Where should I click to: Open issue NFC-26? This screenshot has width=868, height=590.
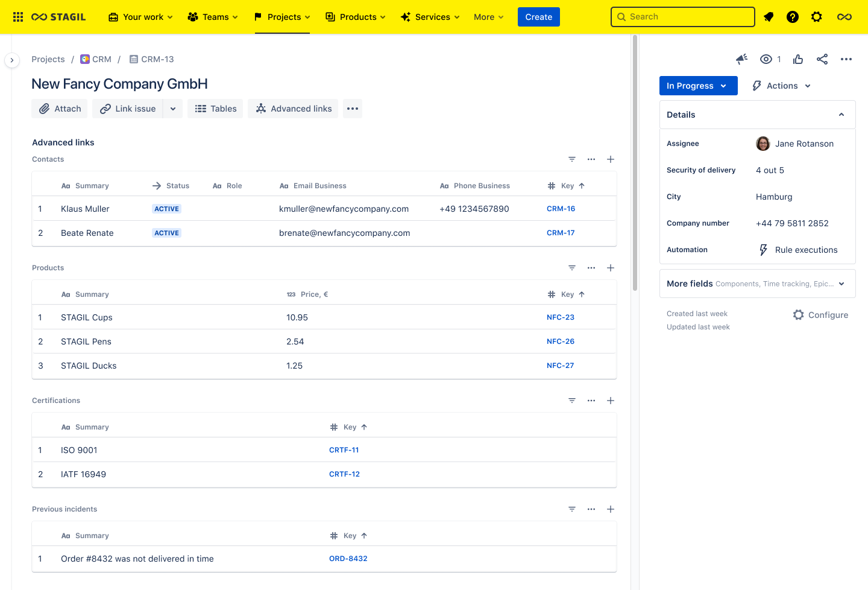click(561, 341)
